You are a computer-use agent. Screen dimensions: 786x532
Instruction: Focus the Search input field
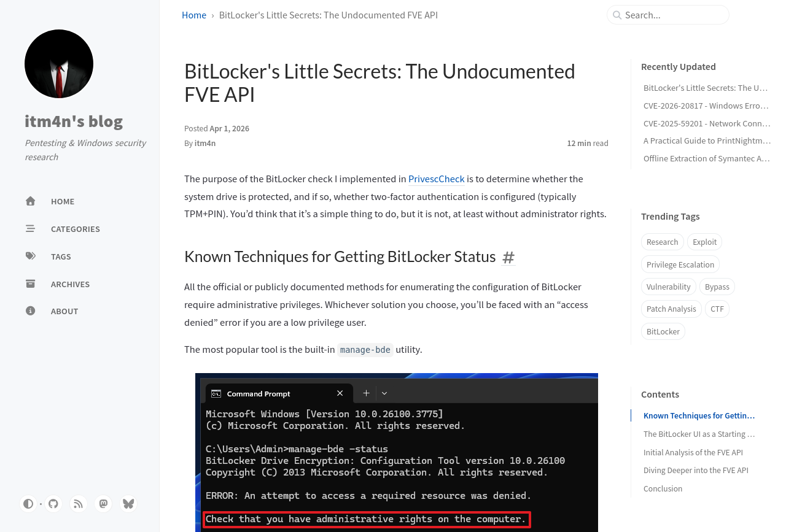(674, 15)
